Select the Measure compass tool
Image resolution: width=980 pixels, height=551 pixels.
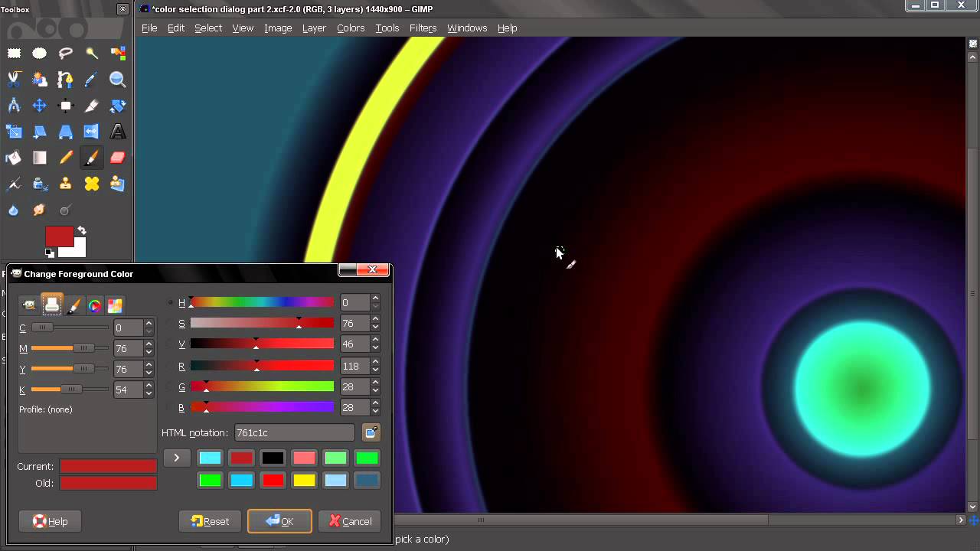point(14,106)
